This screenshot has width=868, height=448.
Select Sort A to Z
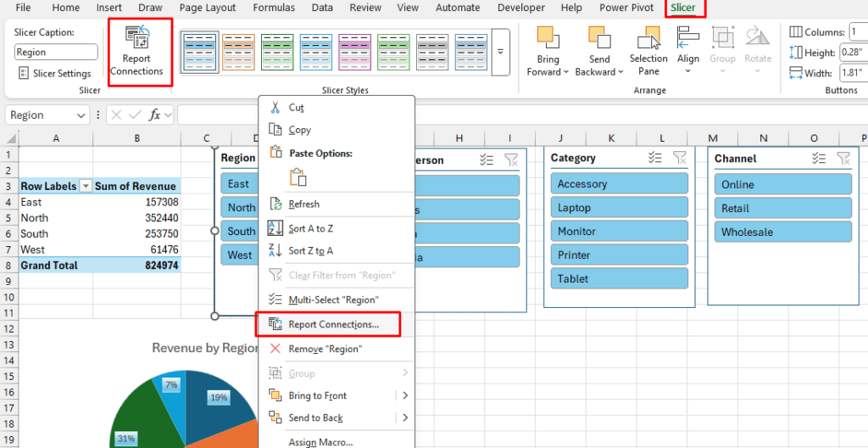(337, 228)
